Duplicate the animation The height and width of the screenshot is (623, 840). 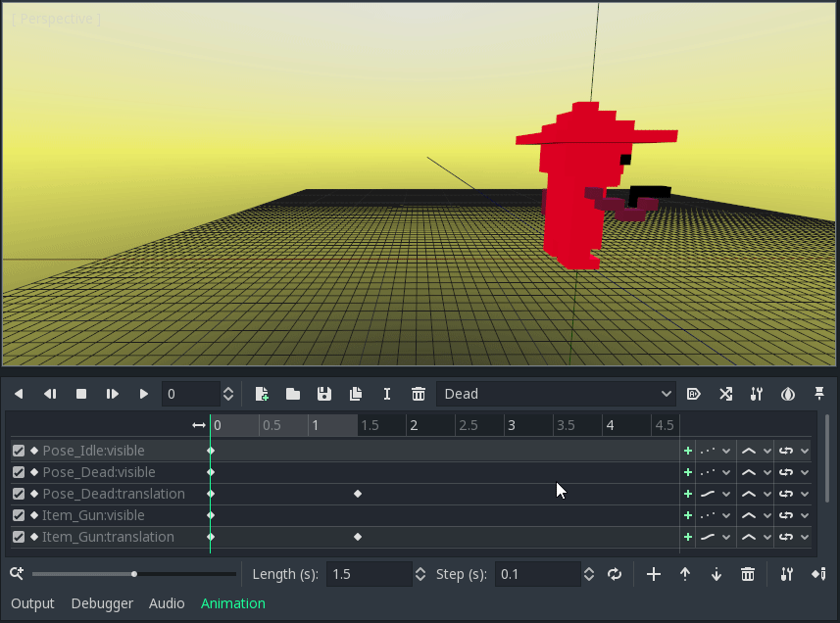click(356, 394)
